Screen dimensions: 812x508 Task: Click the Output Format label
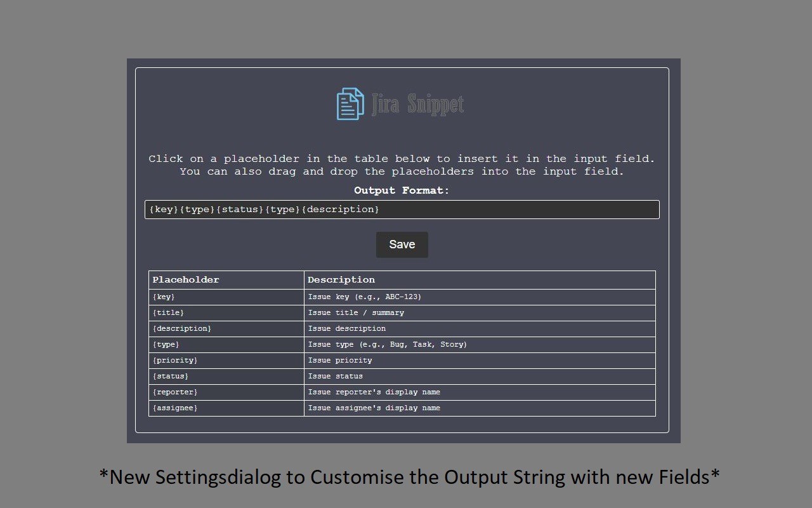click(402, 190)
